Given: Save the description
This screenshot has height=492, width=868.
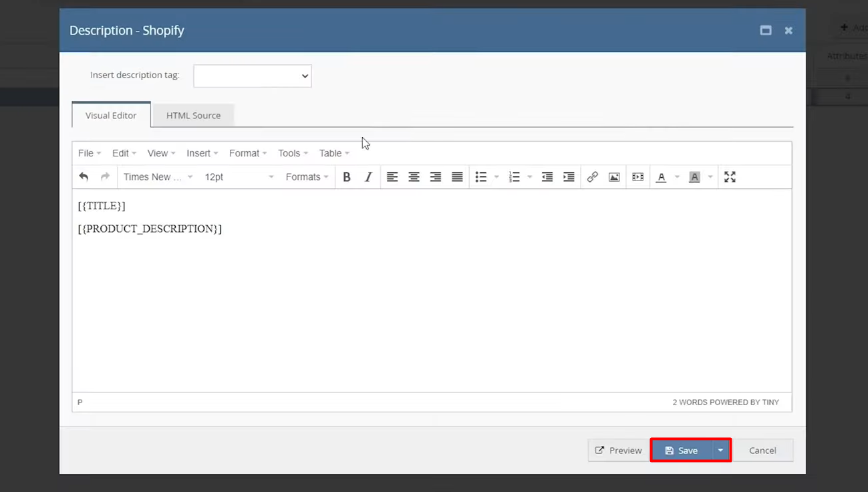Looking at the screenshot, I should 682,451.
